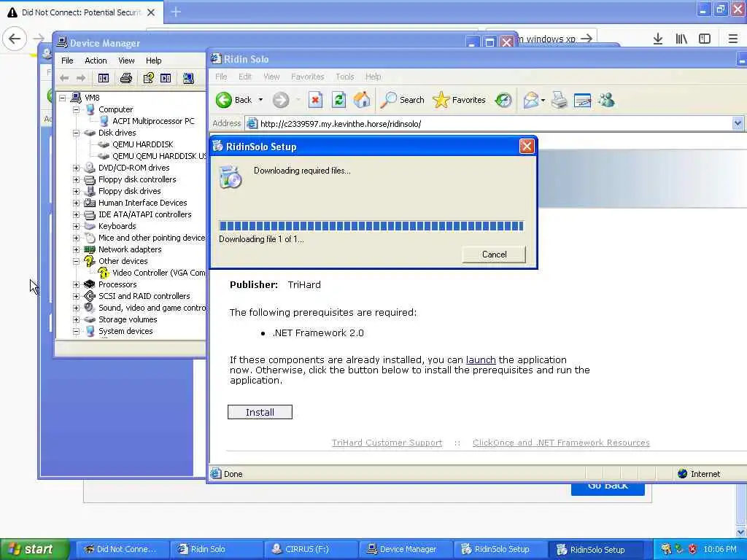
Task: Open Firefox hamburger menu
Action: pyautogui.click(x=733, y=39)
